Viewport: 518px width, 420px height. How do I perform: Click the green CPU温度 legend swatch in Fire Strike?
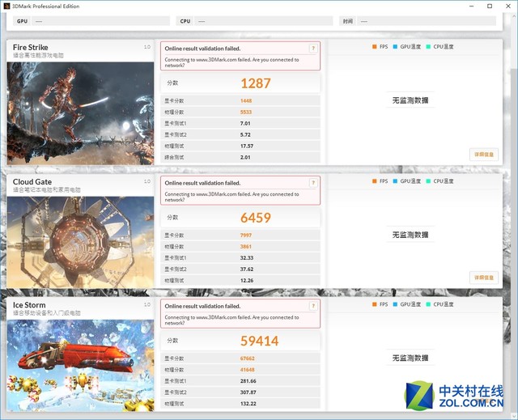(428, 47)
